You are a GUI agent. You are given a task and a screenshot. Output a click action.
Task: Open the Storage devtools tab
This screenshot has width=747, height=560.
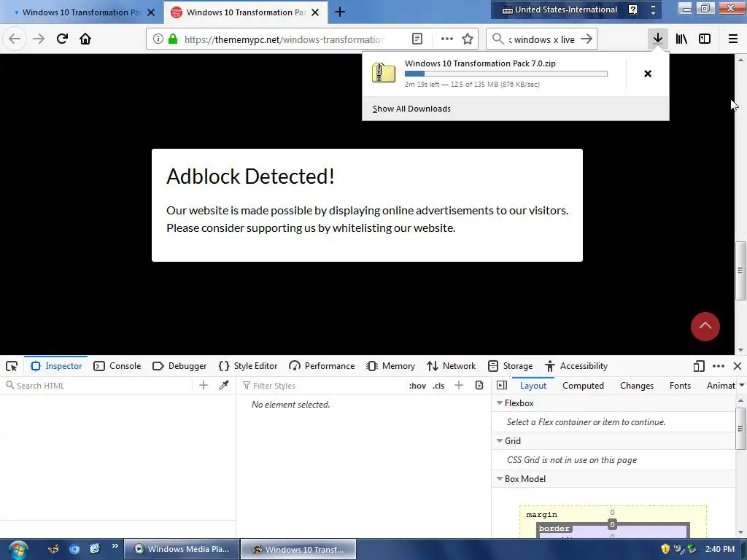[x=510, y=366]
